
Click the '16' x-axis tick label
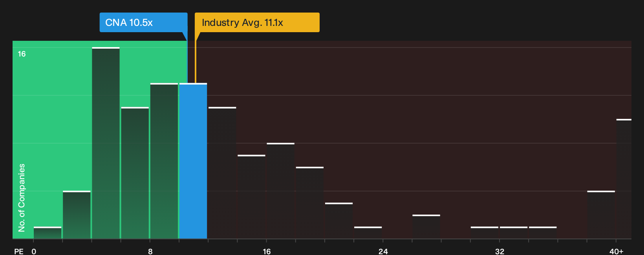pyautogui.click(x=267, y=251)
